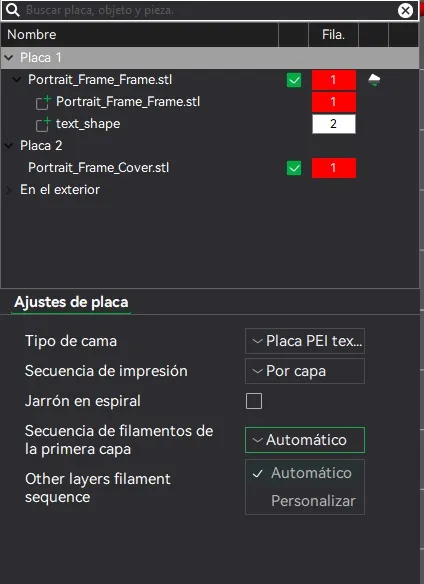Click red filament swatch of Portrait_Frame_Cover.stl

(x=334, y=168)
